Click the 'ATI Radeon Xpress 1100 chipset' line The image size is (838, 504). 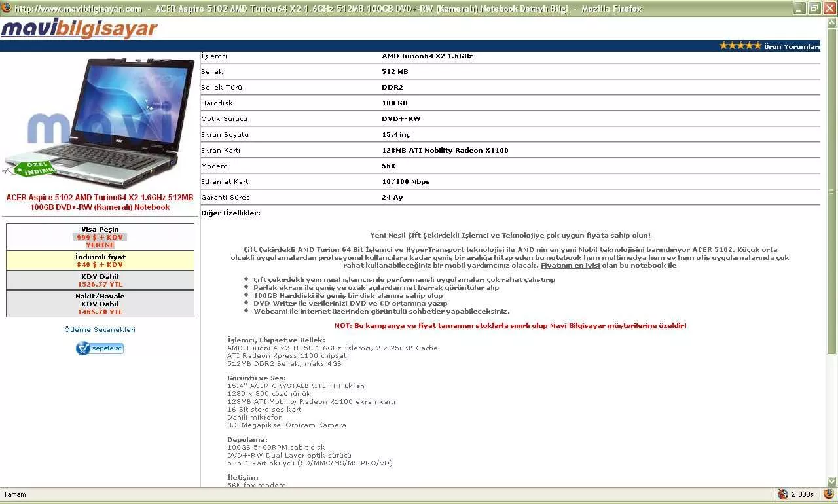[286, 355]
